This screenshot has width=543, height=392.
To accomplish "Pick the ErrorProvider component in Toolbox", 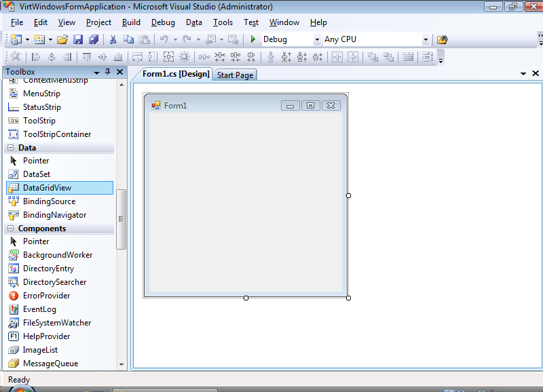I will click(x=46, y=296).
